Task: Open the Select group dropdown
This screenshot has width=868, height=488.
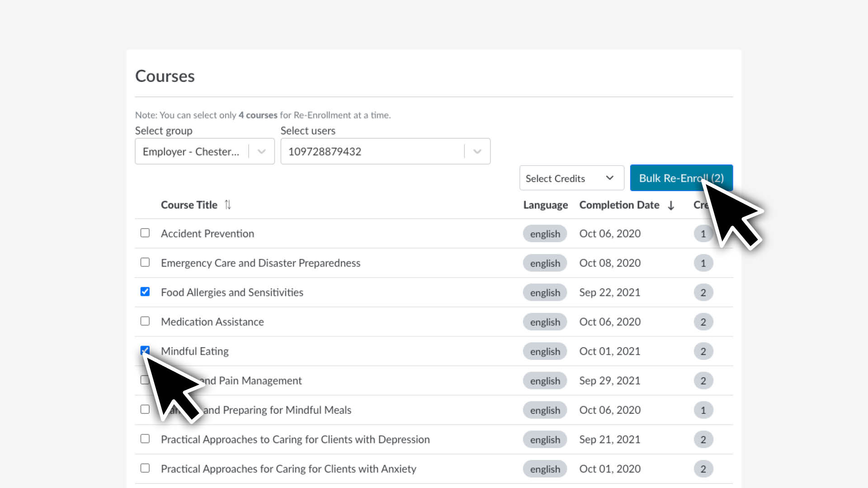Action: (x=204, y=151)
